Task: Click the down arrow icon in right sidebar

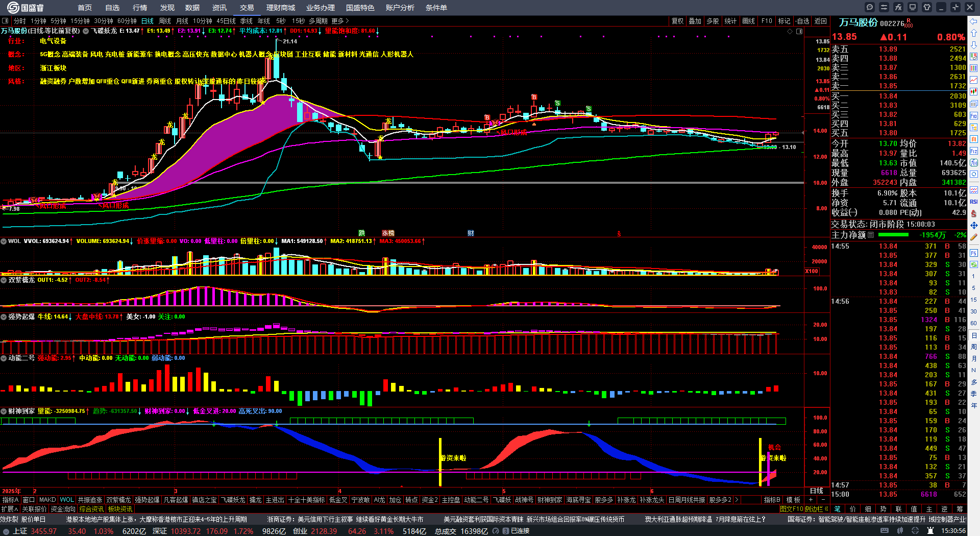Action: pos(974,45)
